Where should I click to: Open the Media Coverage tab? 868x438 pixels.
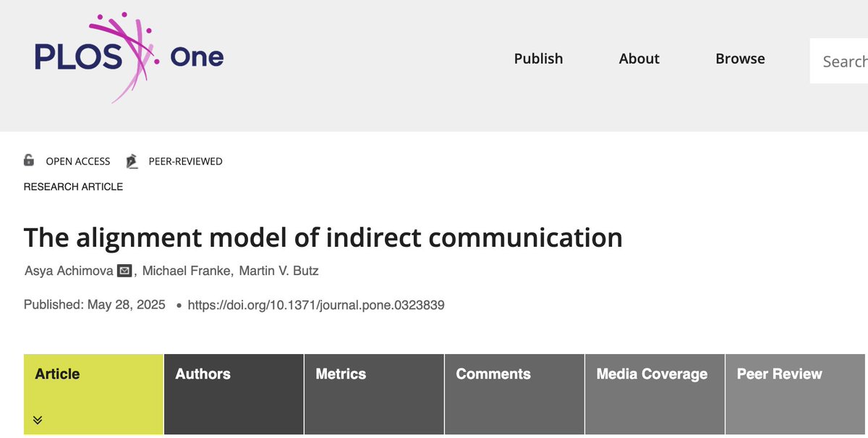pyautogui.click(x=655, y=394)
